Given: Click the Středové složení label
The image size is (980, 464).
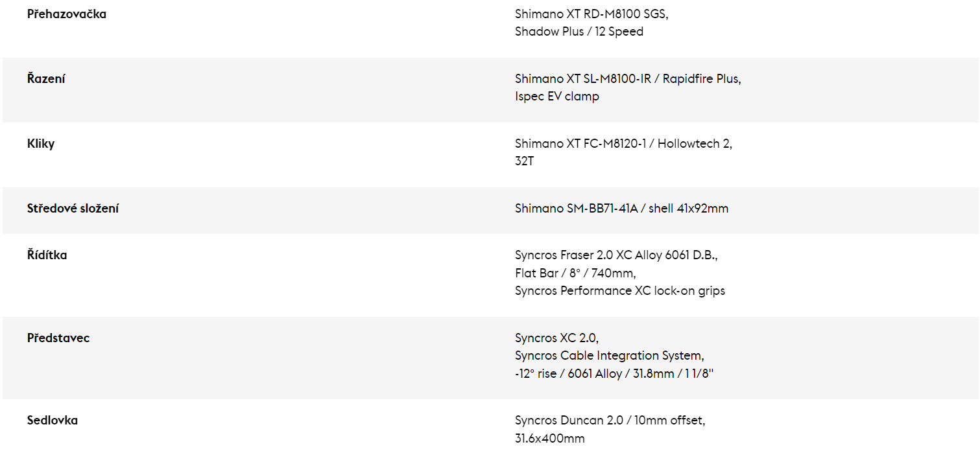Looking at the screenshot, I should point(73,209).
